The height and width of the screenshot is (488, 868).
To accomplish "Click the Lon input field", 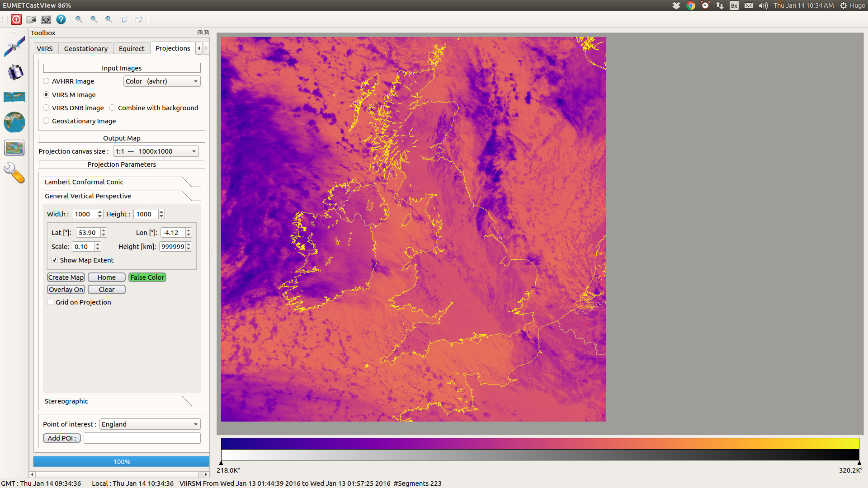I will coord(173,233).
